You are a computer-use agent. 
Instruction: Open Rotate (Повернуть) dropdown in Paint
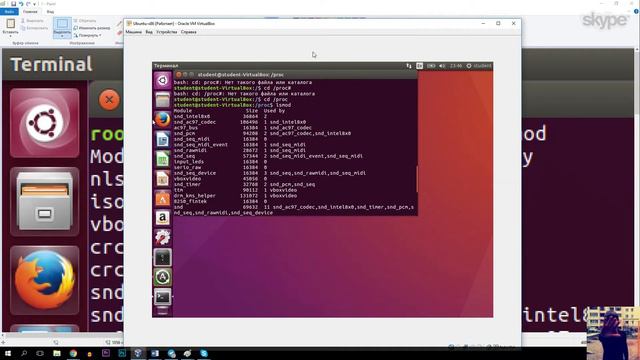[x=88, y=36]
